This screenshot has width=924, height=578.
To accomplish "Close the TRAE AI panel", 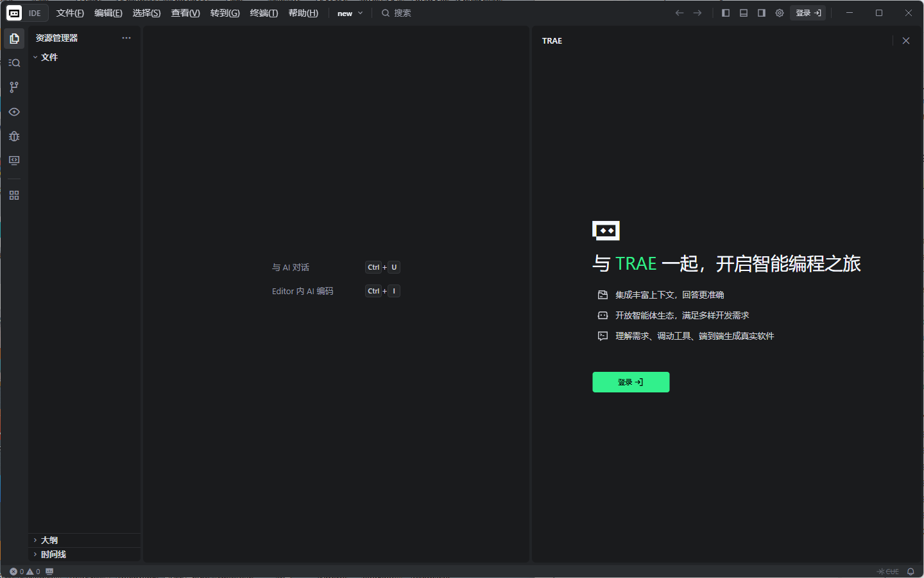I will click(x=906, y=40).
